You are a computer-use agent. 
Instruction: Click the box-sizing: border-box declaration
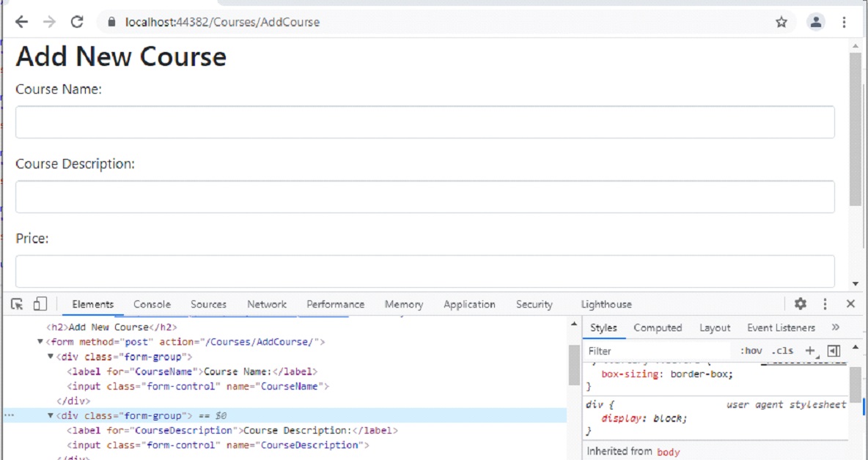tap(667, 374)
